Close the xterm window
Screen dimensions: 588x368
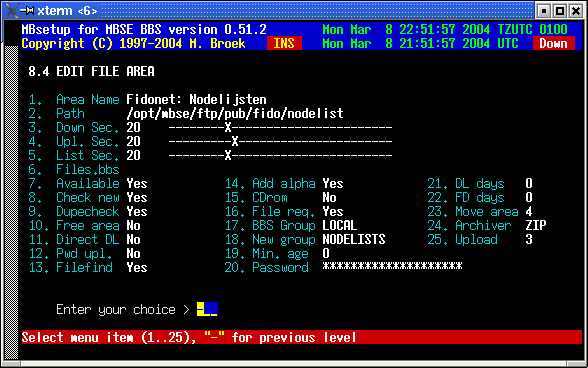[576, 11]
